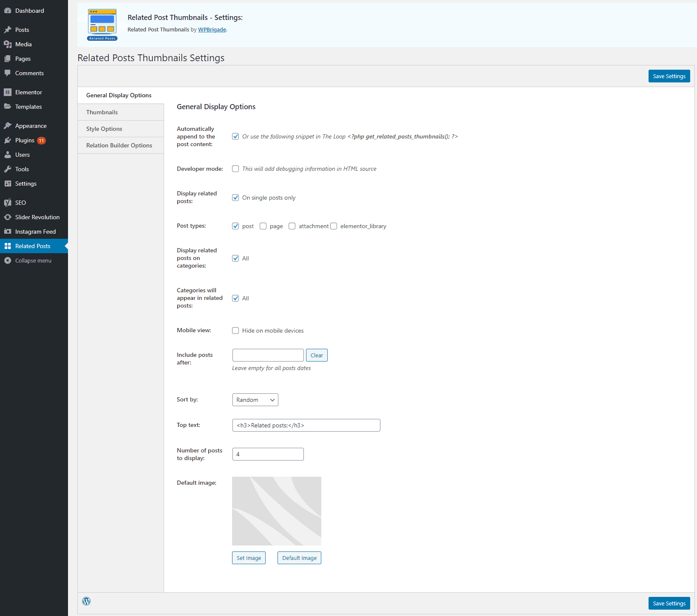Click the Slider Revolution refresh icon

coord(8,217)
